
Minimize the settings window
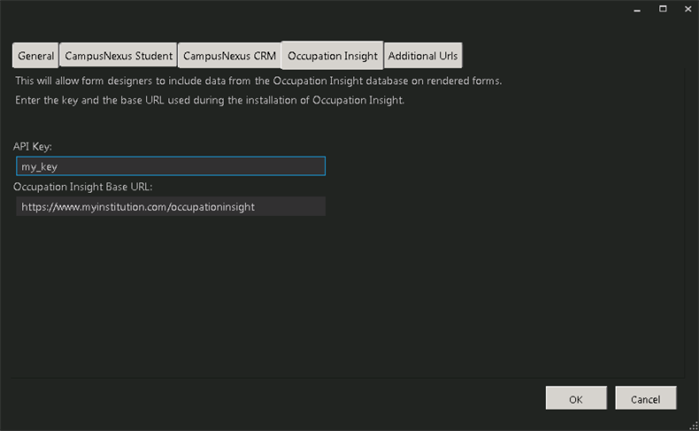pos(637,9)
